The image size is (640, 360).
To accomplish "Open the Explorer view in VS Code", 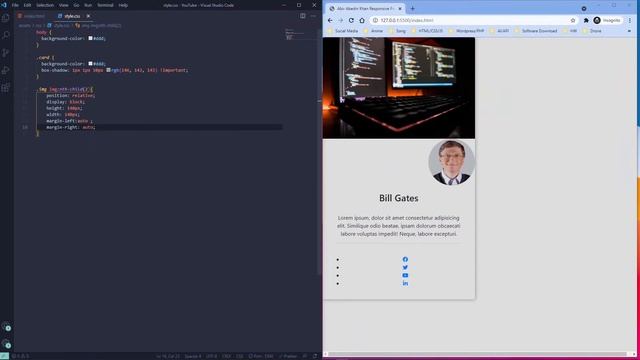I will click(6, 18).
